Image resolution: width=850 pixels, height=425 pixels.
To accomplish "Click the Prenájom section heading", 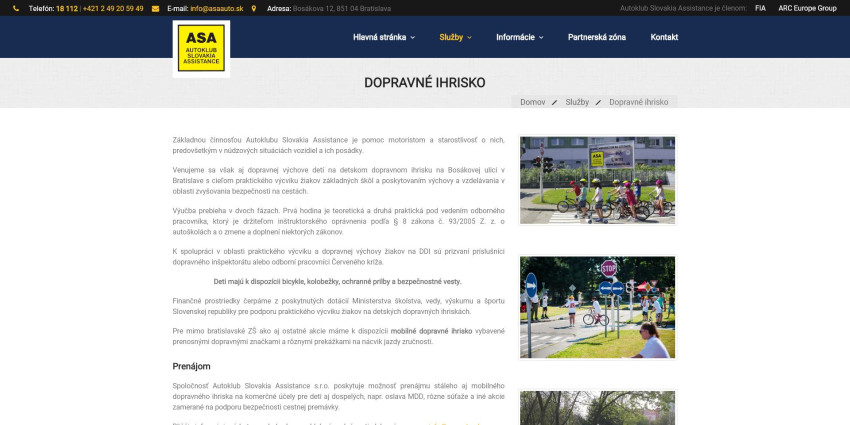I will coord(191,366).
